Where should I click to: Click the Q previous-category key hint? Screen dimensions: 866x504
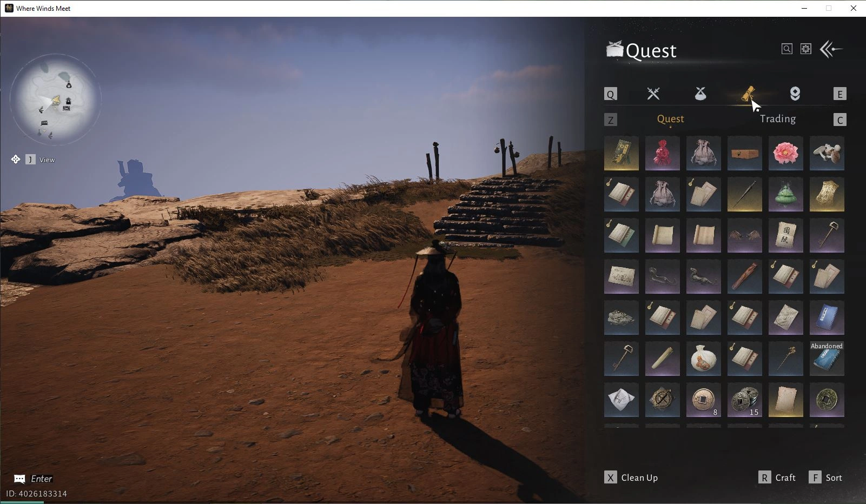tap(610, 94)
